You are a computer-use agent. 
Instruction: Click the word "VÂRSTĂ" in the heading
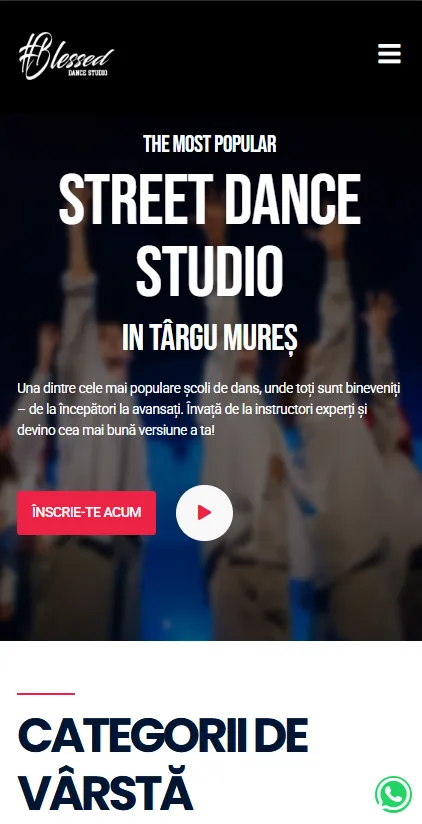pos(105,791)
